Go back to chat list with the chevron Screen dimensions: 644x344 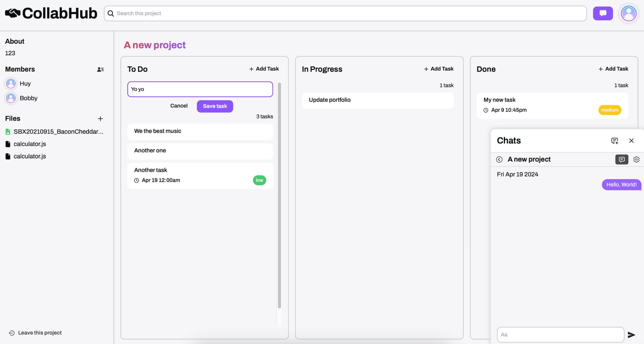coord(499,159)
